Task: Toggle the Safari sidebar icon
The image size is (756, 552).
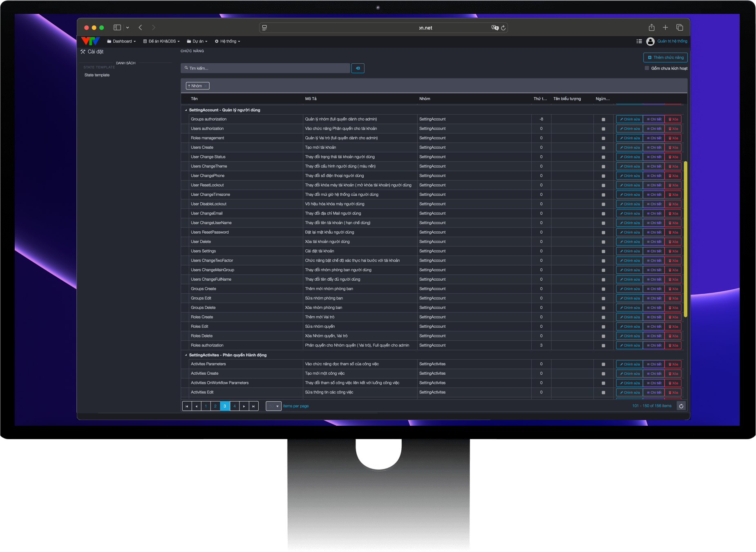Action: tap(117, 27)
